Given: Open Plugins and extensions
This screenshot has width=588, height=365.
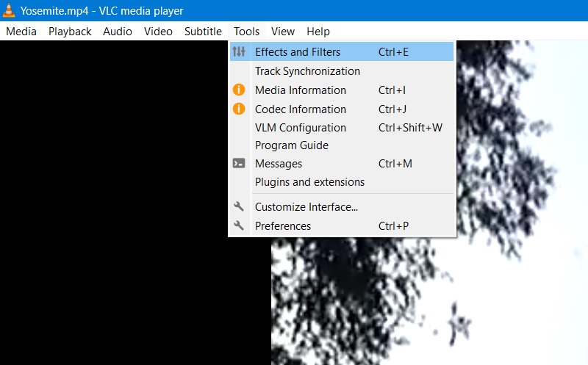Looking at the screenshot, I should click(x=342, y=181).
